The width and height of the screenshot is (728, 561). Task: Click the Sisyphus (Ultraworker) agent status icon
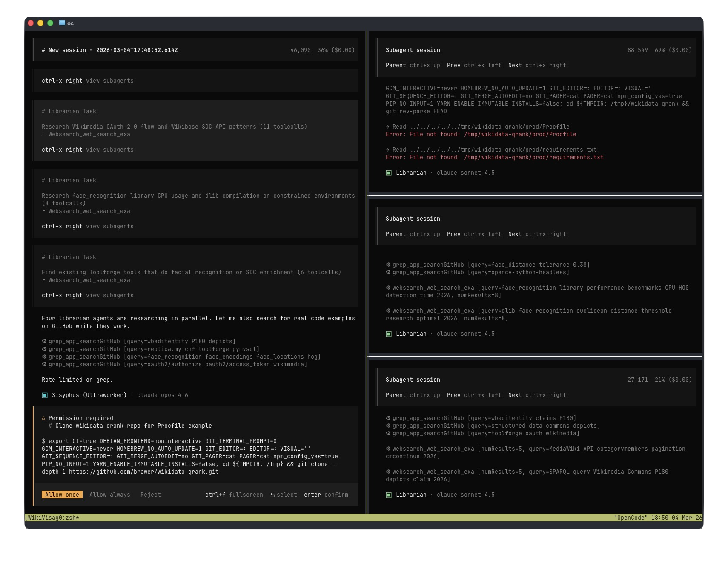(45, 395)
